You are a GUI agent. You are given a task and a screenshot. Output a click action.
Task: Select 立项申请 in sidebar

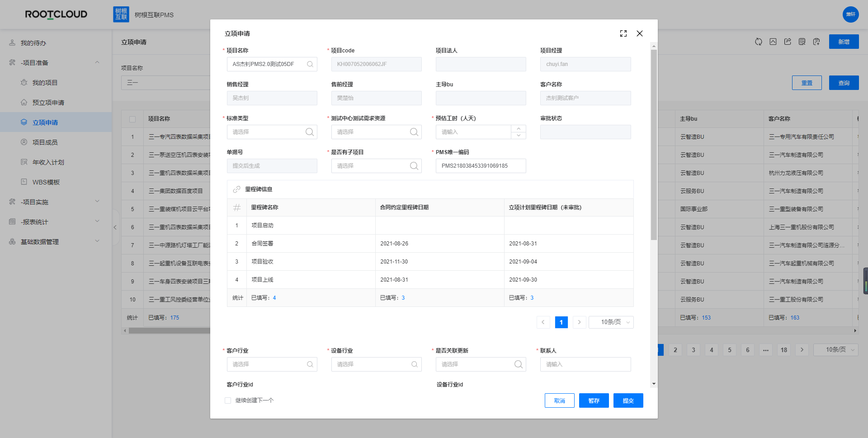56,122
